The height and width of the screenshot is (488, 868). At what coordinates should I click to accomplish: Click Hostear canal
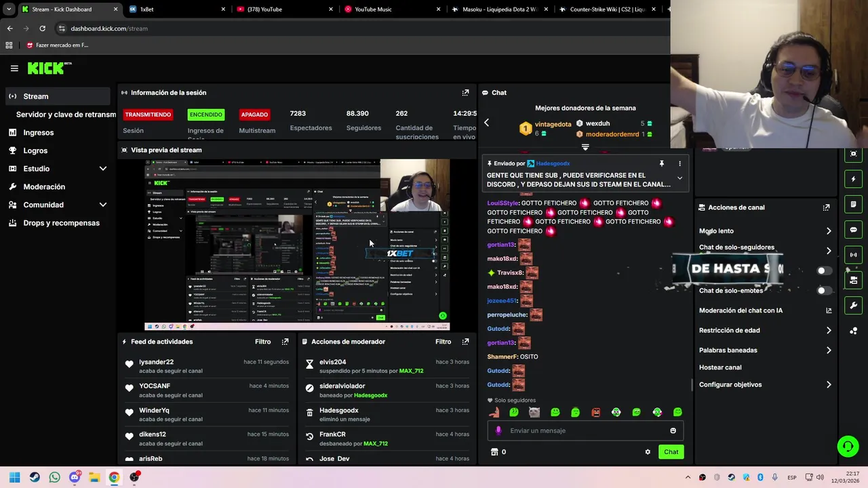click(720, 367)
